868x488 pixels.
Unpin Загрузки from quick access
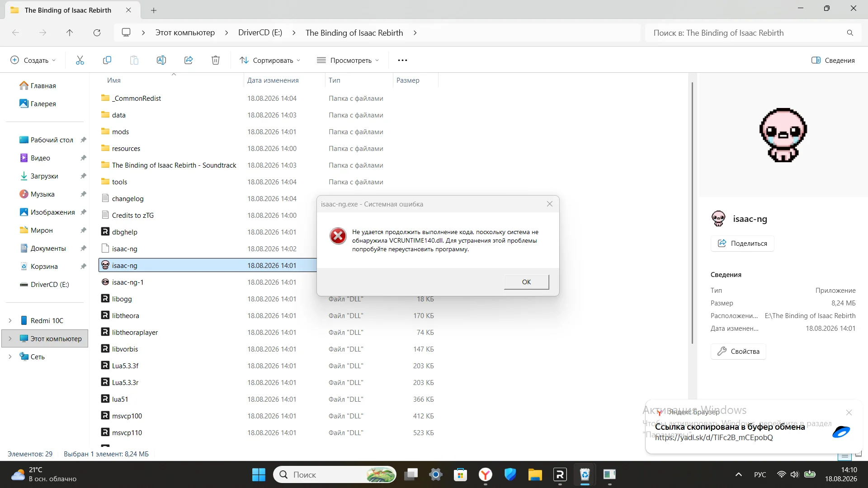[83, 176]
